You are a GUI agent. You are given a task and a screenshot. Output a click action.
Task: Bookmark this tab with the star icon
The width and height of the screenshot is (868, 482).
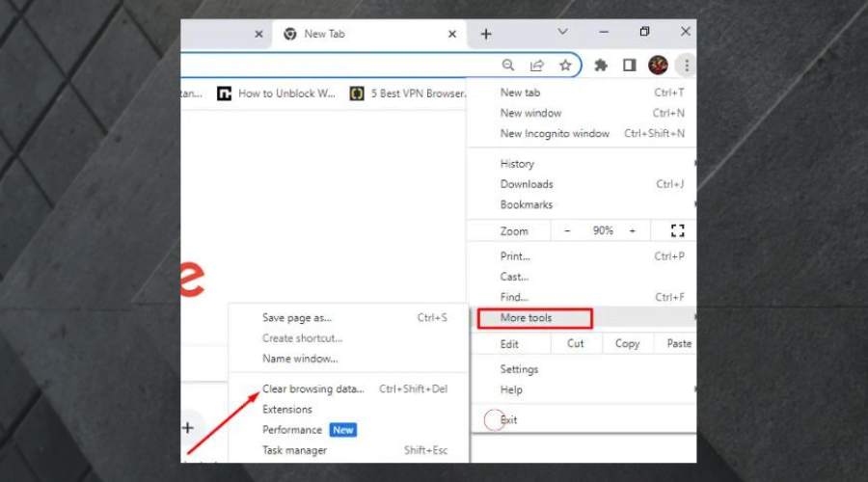click(564, 66)
